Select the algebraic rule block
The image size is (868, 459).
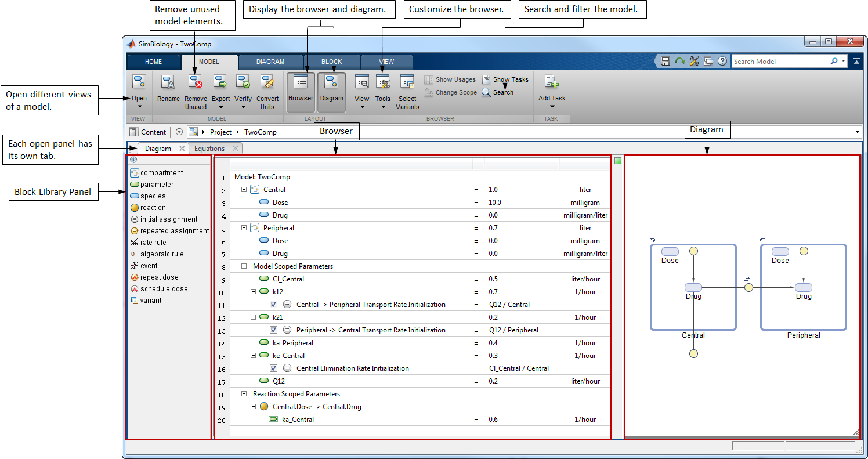tap(157, 254)
